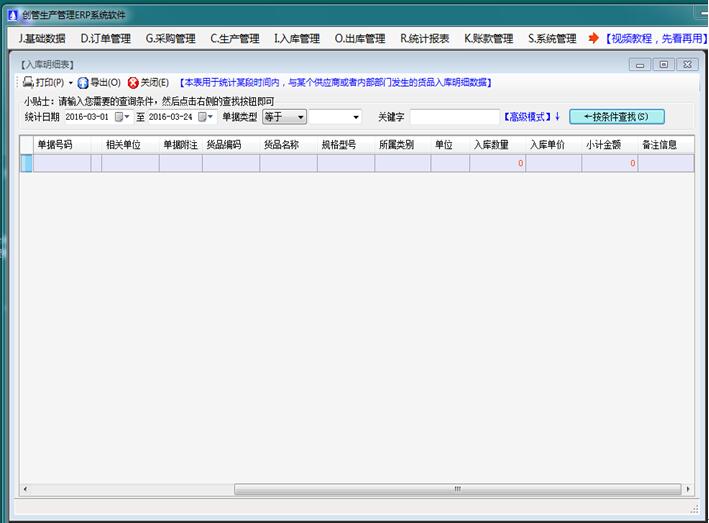This screenshot has width=709, height=523.
Task: Click the red Close (关闭) icon
Action: (x=133, y=82)
